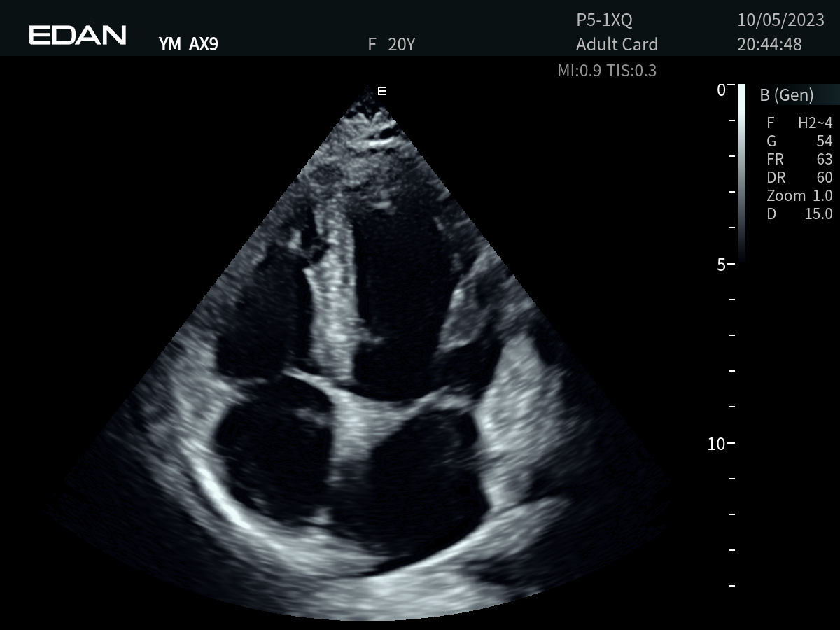Image resolution: width=840 pixels, height=630 pixels.
Task: Click the MI:0.9 TIS:0.3 index readout
Action: (607, 71)
